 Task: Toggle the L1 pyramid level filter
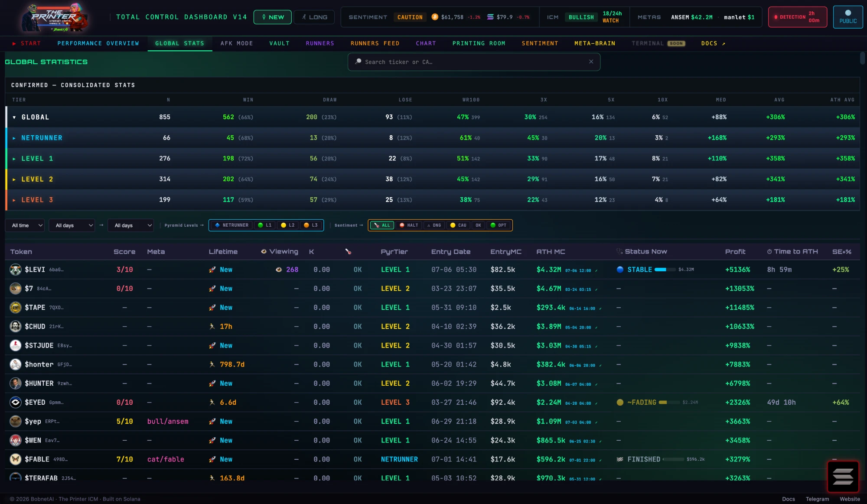(x=264, y=225)
